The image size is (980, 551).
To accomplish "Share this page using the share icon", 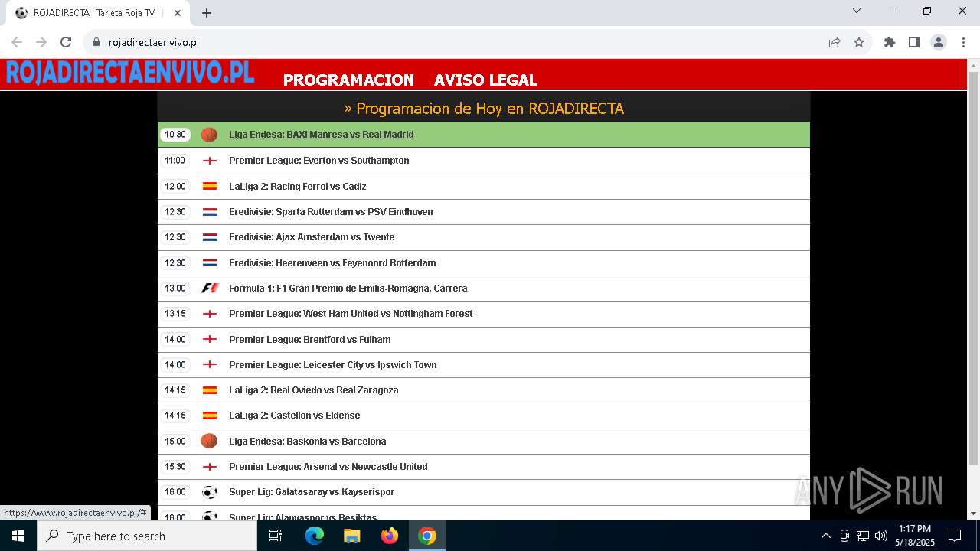I will tap(835, 42).
